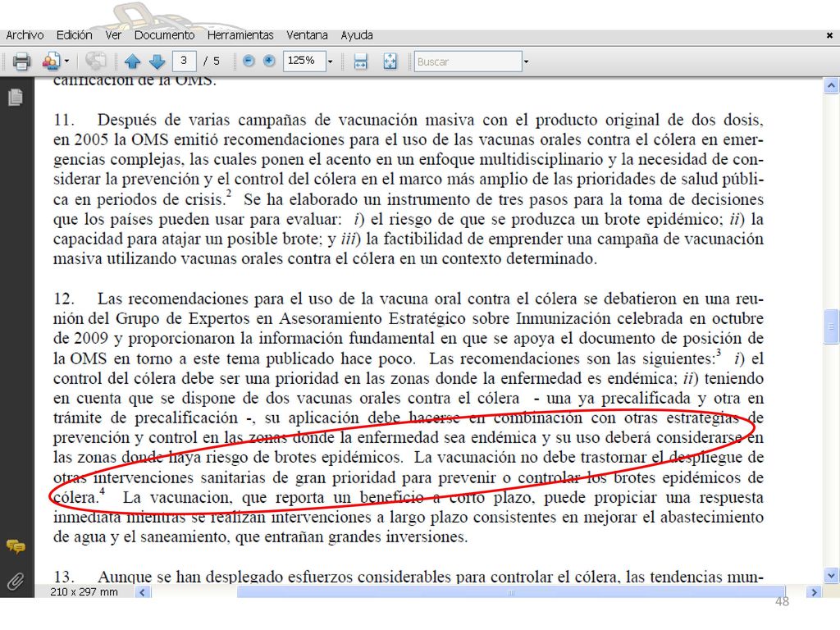Click the Print icon in the toolbar
The height and width of the screenshot is (630, 840).
pyautogui.click(x=21, y=62)
